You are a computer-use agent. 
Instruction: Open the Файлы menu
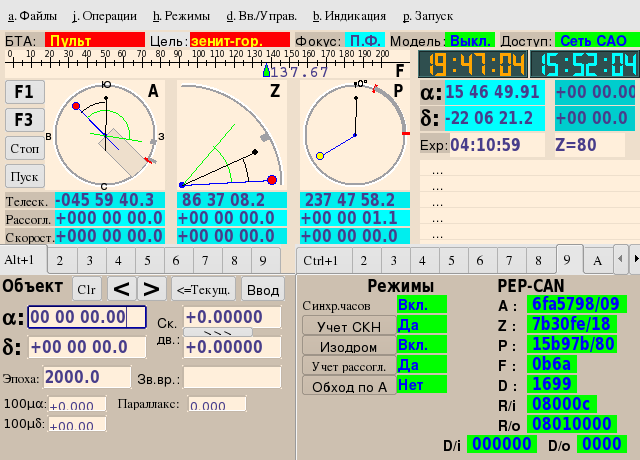[32, 16]
